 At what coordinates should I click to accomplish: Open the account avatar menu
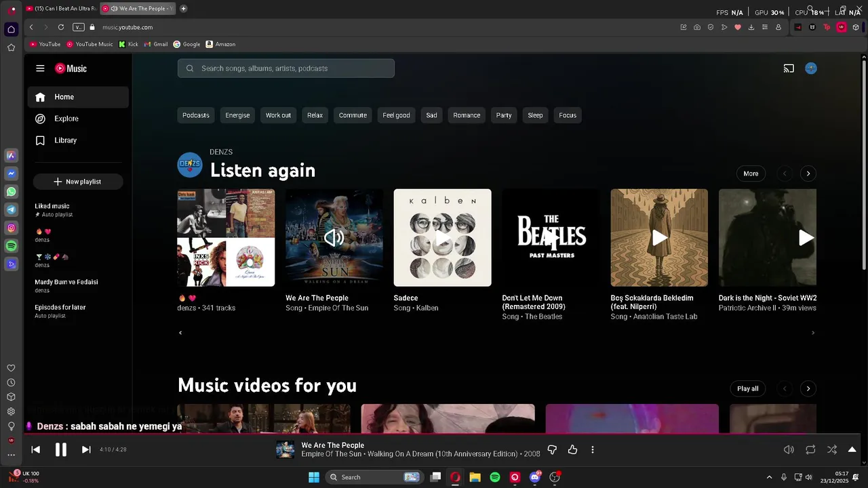(x=811, y=68)
